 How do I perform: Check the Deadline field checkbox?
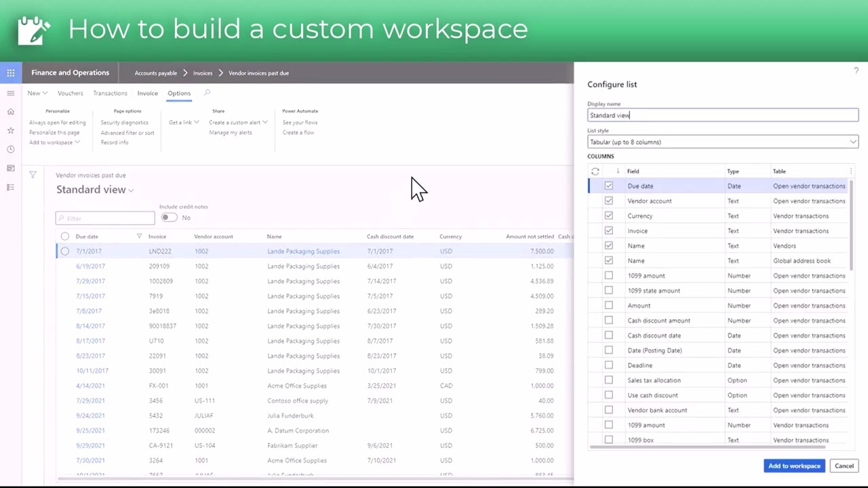[x=609, y=365]
